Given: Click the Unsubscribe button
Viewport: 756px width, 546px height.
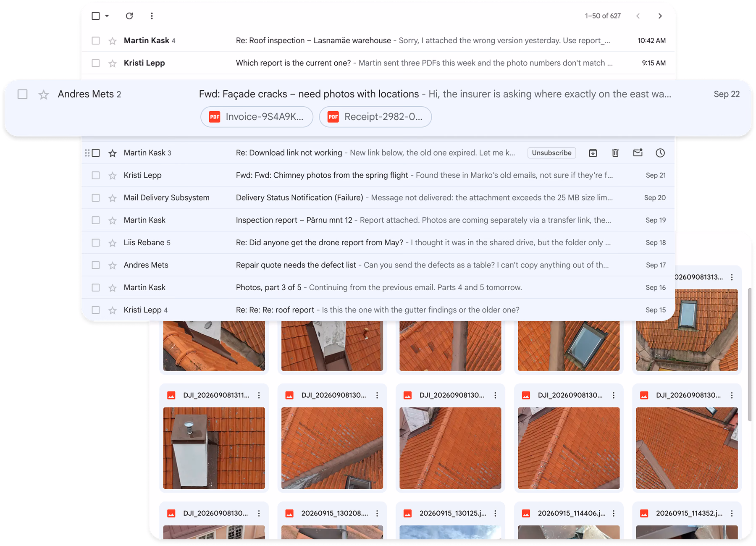Looking at the screenshot, I should [x=551, y=153].
